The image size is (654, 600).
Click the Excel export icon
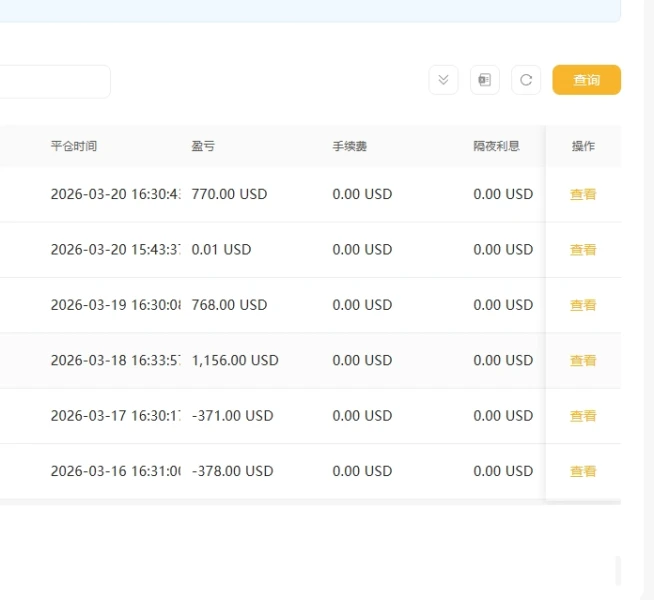[485, 80]
